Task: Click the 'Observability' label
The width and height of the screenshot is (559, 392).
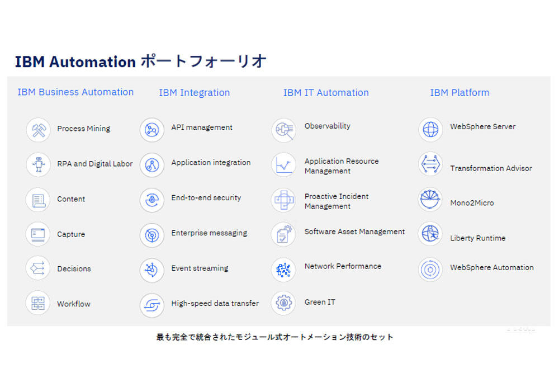Action: (x=327, y=126)
